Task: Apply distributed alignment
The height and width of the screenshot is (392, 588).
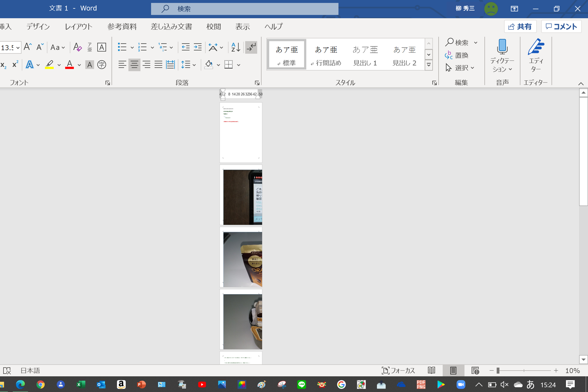Action: pos(170,65)
